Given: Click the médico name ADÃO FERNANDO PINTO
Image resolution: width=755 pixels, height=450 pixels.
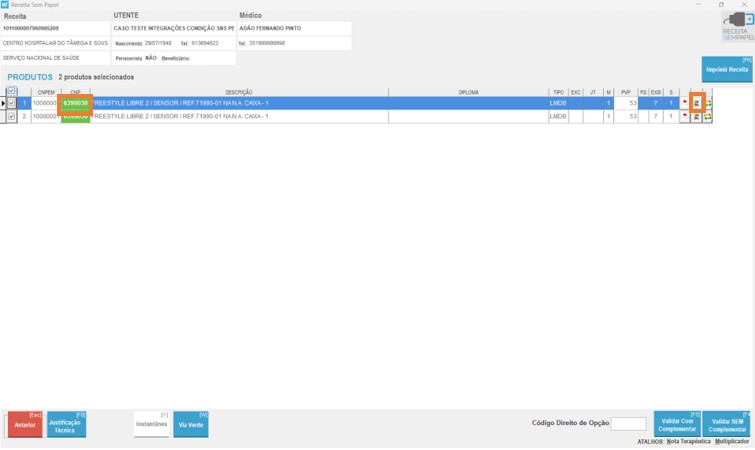Looking at the screenshot, I should coord(270,28).
